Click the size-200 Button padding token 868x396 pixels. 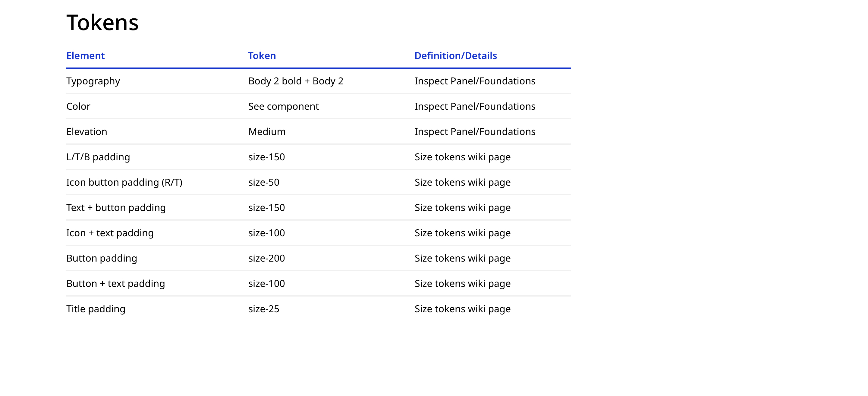click(266, 258)
